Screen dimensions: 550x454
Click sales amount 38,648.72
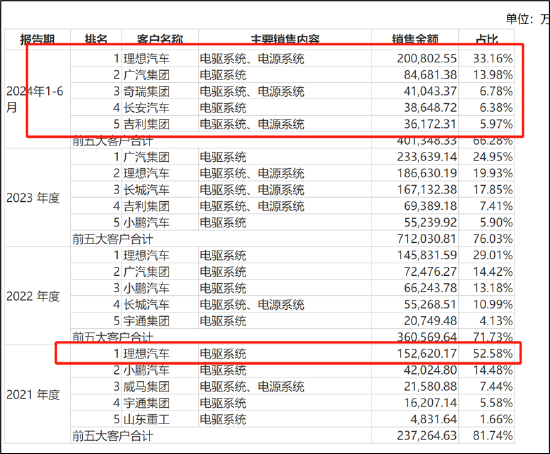430,108
